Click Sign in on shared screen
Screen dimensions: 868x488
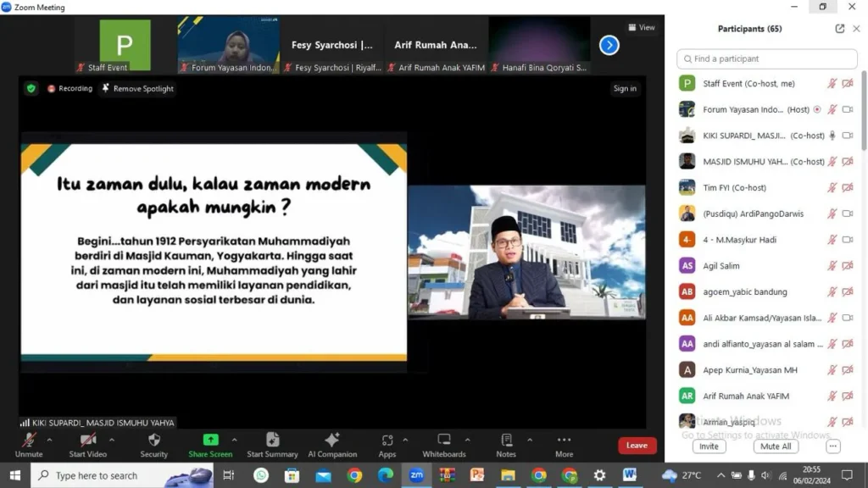(625, 88)
